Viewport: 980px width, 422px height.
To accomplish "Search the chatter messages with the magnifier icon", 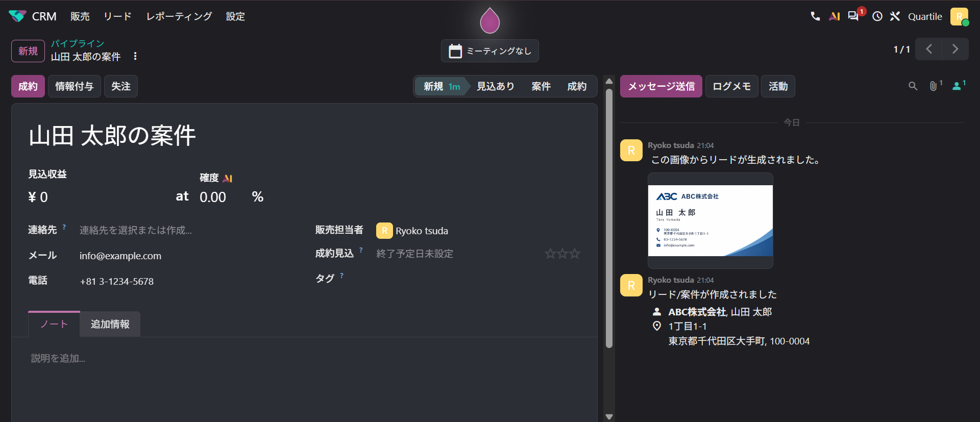I will [913, 86].
